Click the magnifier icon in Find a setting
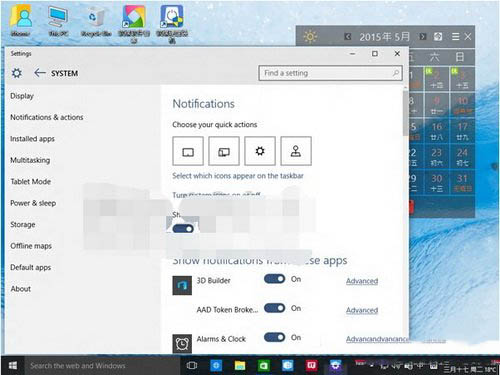The width and height of the screenshot is (500, 375). tap(396, 73)
